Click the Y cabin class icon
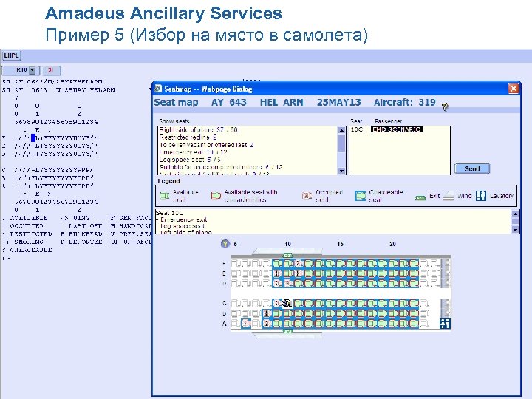 point(225,244)
